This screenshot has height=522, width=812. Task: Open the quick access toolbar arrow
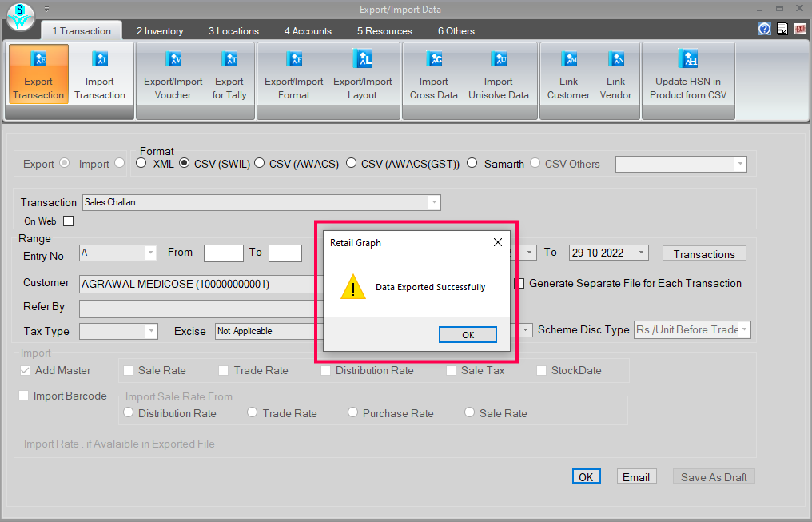pos(46,9)
